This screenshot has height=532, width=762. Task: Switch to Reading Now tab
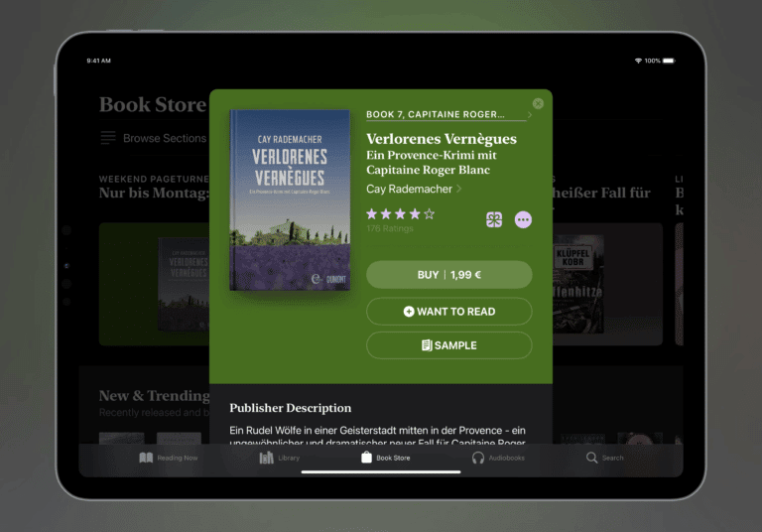point(168,458)
